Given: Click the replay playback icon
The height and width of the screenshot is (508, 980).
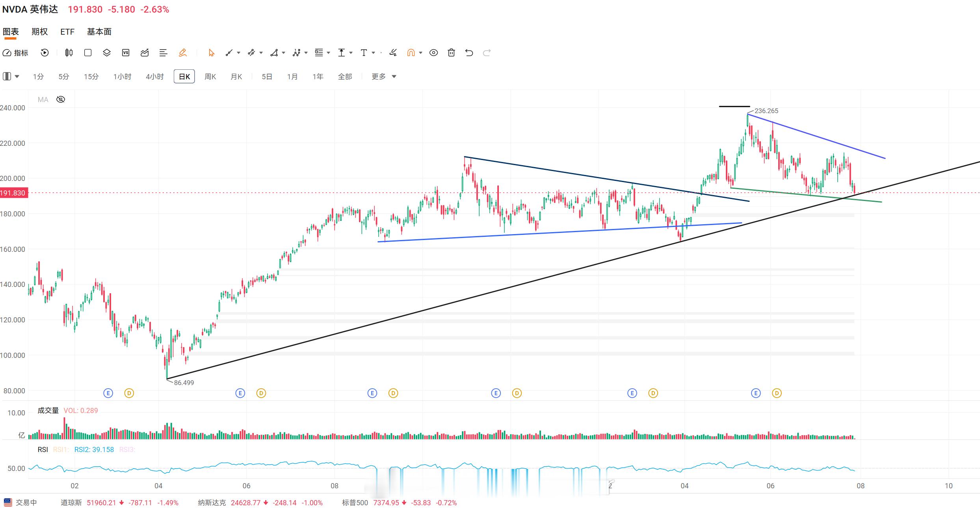Looking at the screenshot, I should point(45,53).
